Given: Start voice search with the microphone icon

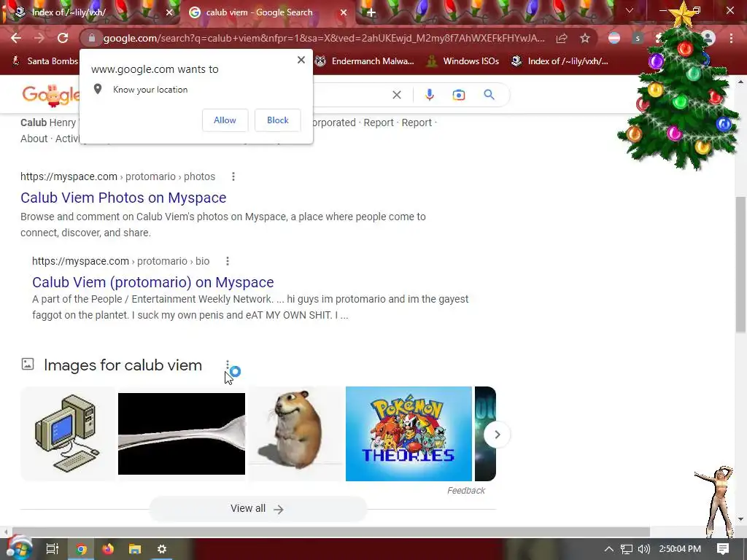Looking at the screenshot, I should tap(429, 95).
